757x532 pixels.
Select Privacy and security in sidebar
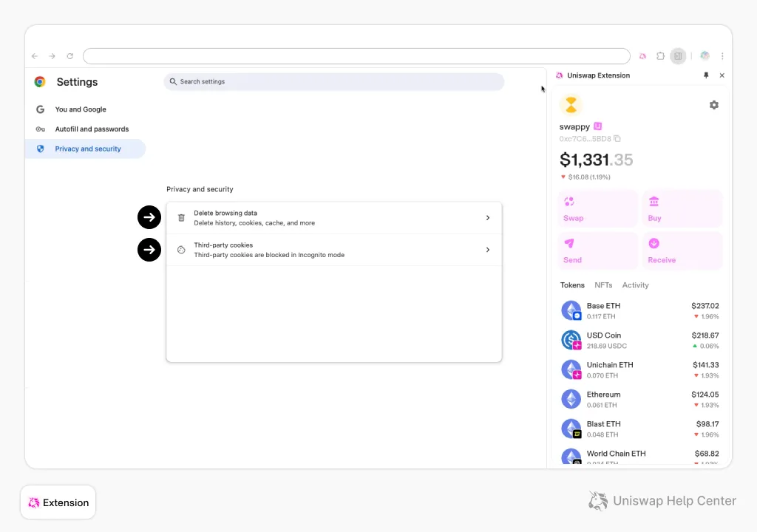[85, 149]
